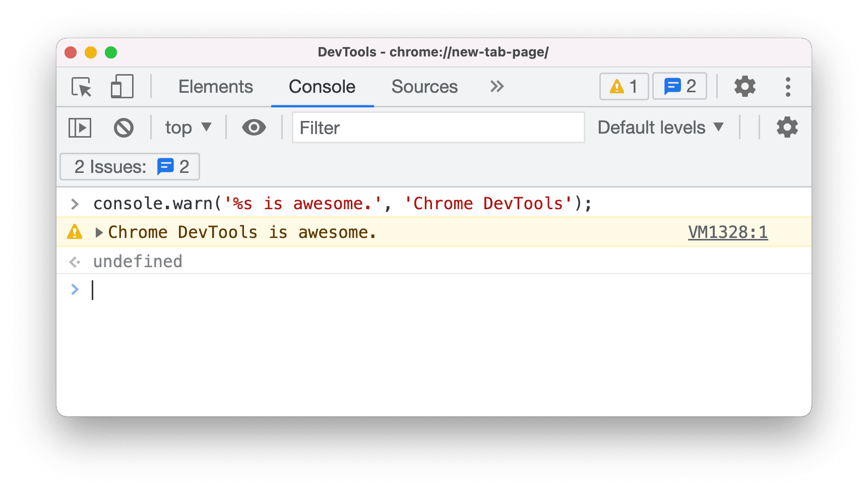Click the warning icon on the awesome message
Screen dimensions: 868x491
pos(74,232)
